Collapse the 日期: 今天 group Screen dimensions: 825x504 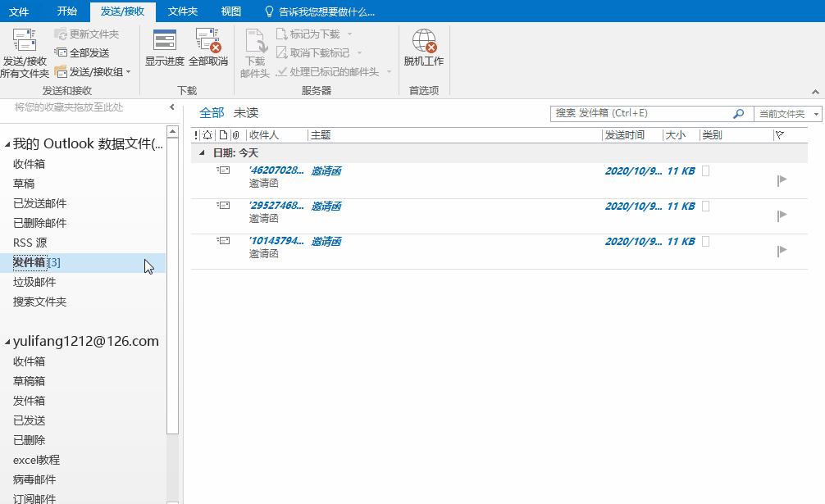(201, 152)
